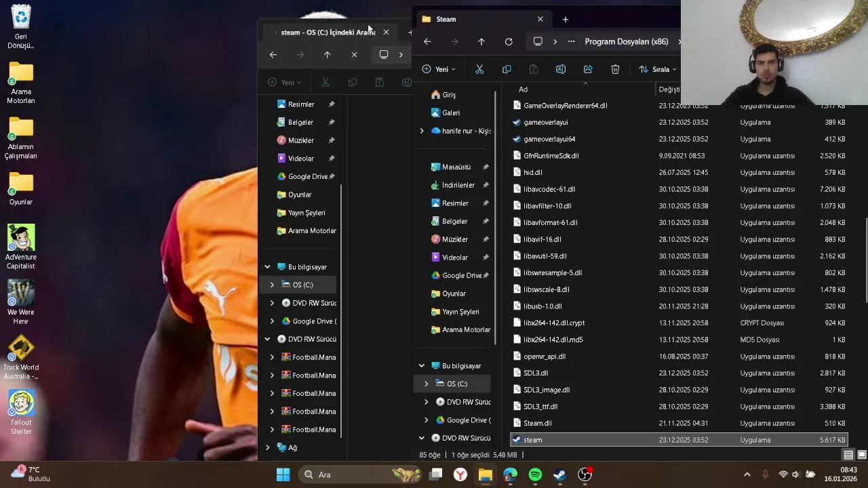Viewport: 868px width, 488px height.
Task: Select the steam - OS (C:) search tab
Action: click(328, 32)
